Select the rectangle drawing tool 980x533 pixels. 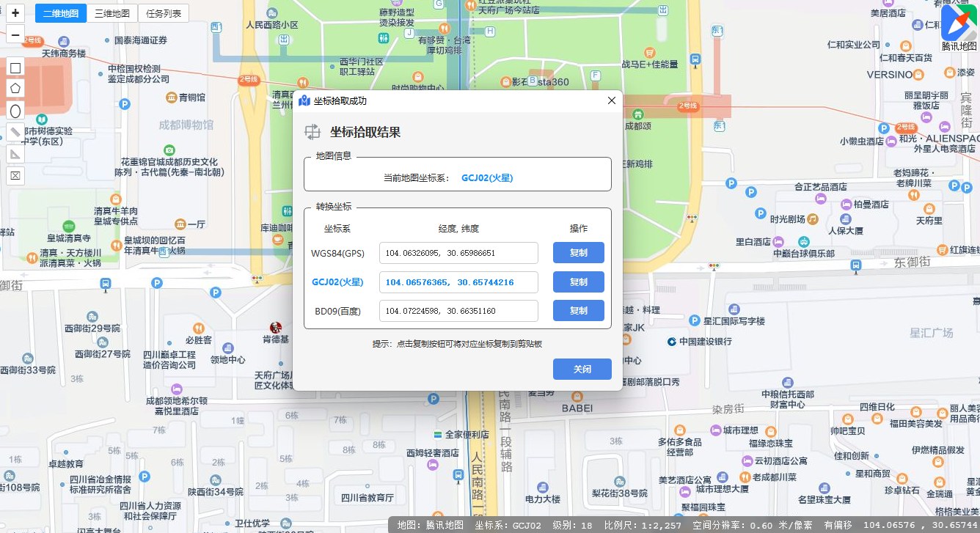[15, 67]
